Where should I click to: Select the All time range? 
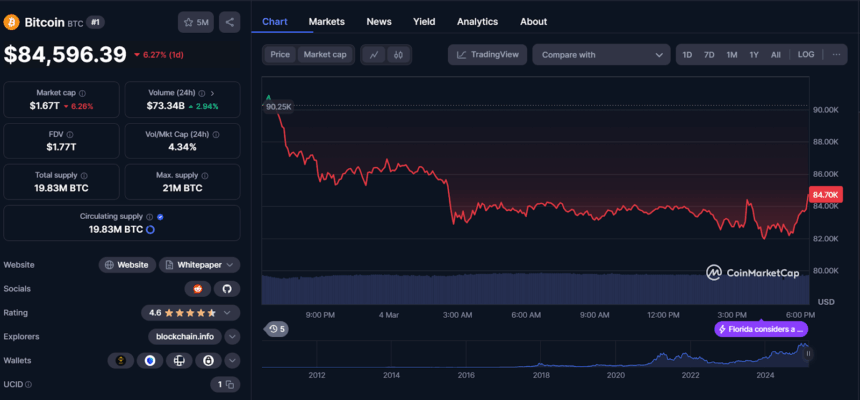(776, 55)
